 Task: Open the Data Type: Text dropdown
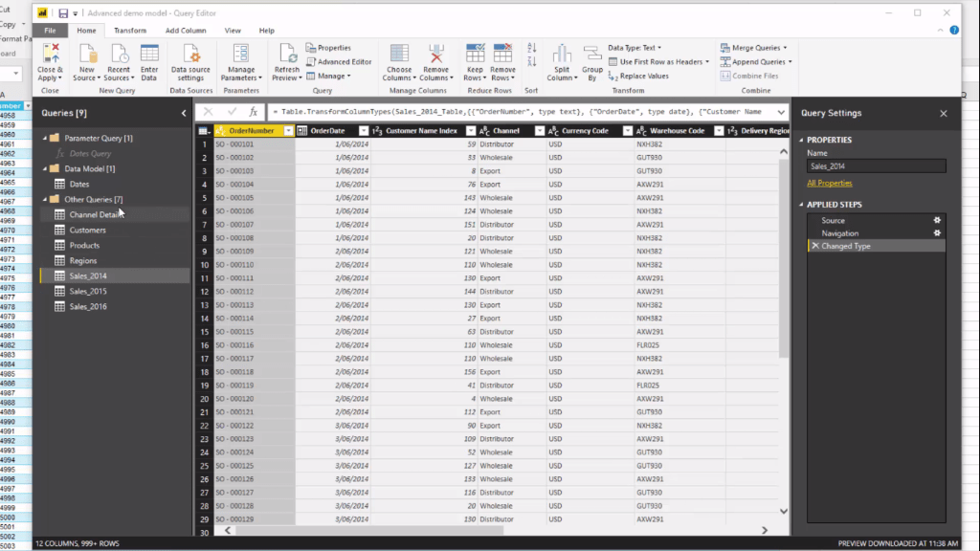(x=635, y=48)
